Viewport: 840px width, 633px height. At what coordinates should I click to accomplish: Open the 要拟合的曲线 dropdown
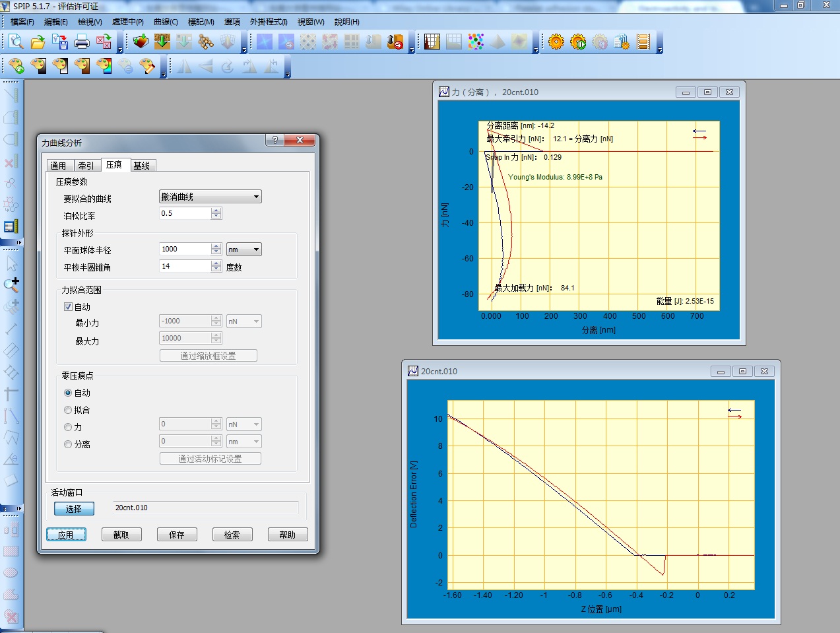pyautogui.click(x=210, y=197)
